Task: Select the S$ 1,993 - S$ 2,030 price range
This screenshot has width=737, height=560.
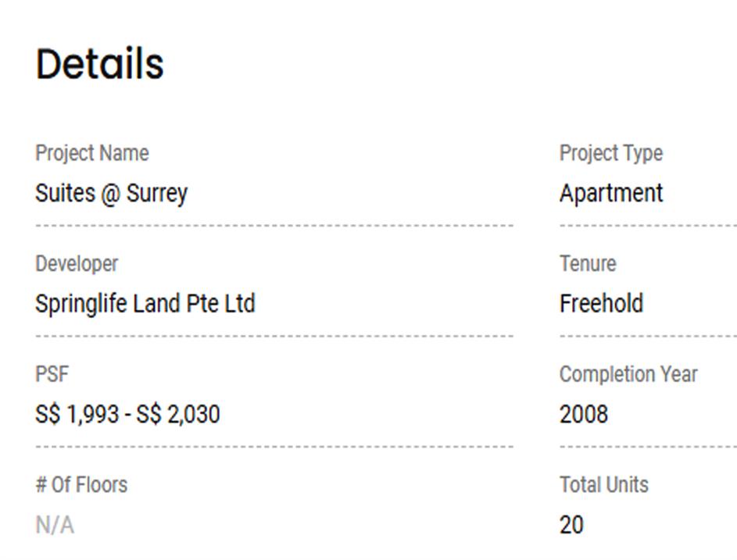Action: (127, 414)
